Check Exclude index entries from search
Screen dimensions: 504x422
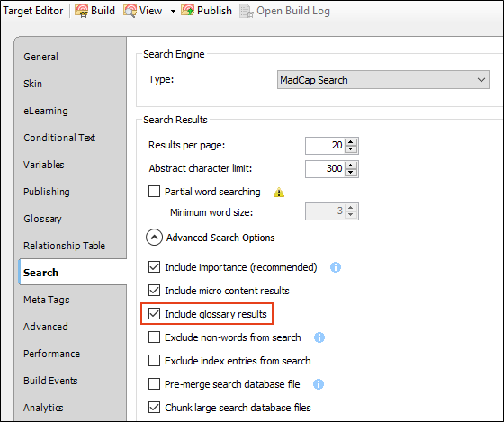154,361
